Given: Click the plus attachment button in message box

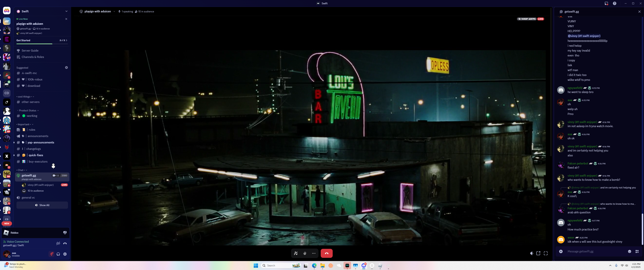Looking at the screenshot, I should click(x=561, y=251).
